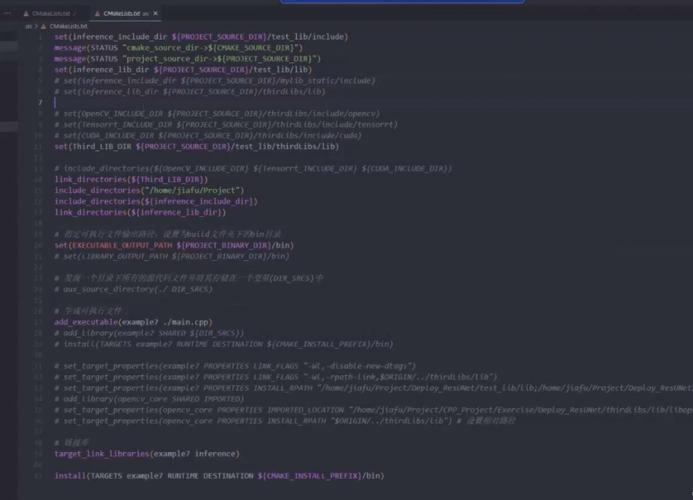Image resolution: width=693 pixels, height=500 pixels.
Task: Click include_directories "/home/jiafu/Project" line
Action: click(x=149, y=191)
